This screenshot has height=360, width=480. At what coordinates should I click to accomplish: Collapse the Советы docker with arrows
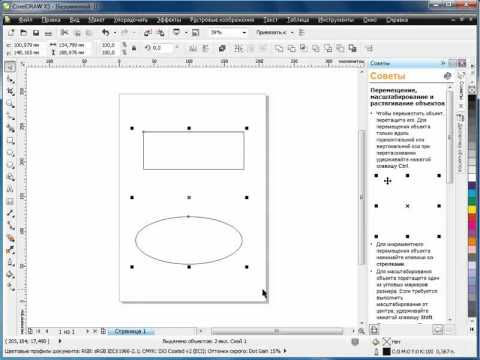pyautogui.click(x=443, y=63)
